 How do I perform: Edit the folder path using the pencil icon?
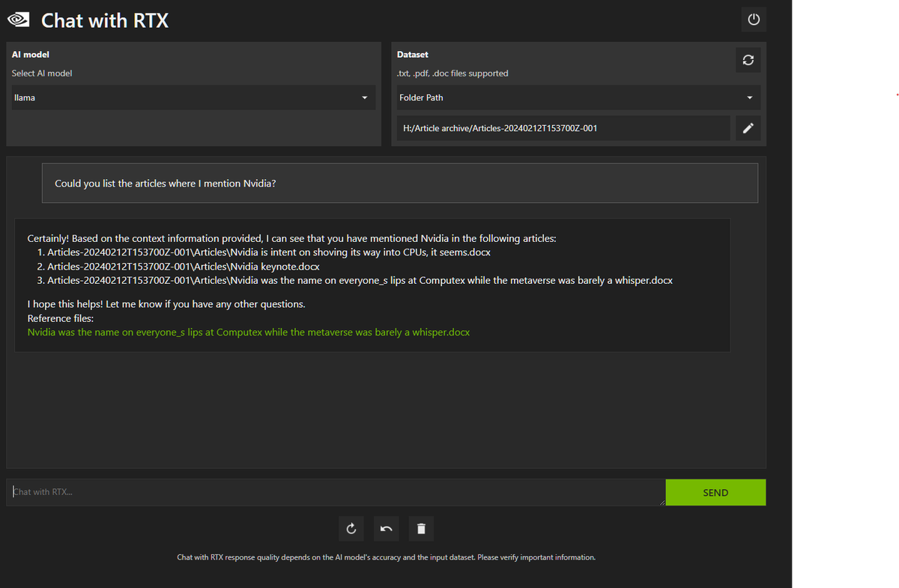tap(748, 127)
